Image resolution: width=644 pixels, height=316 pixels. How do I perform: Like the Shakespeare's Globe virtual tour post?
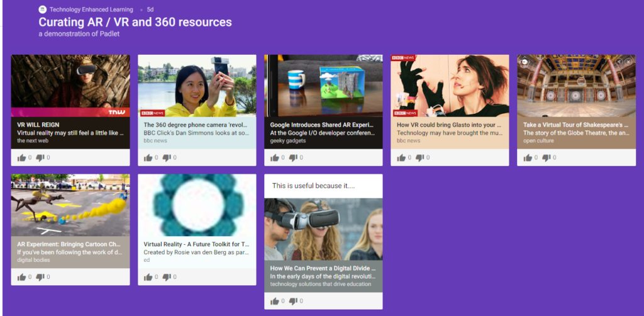(528, 158)
